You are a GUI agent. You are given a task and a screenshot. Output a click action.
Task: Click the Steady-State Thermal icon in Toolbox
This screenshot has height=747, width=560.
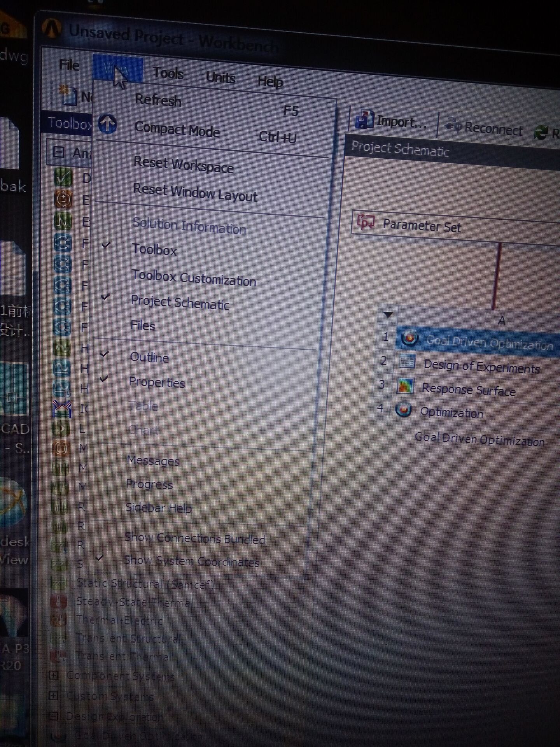[x=59, y=601]
